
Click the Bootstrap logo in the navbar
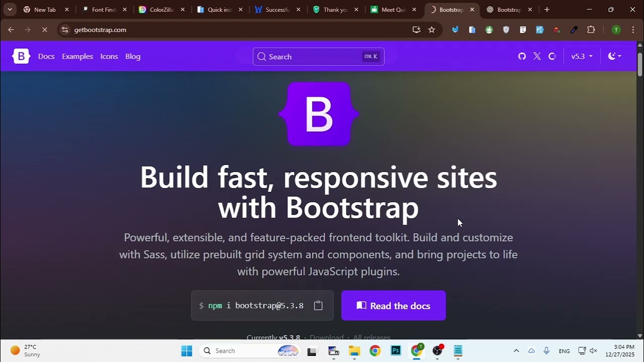[x=21, y=56]
